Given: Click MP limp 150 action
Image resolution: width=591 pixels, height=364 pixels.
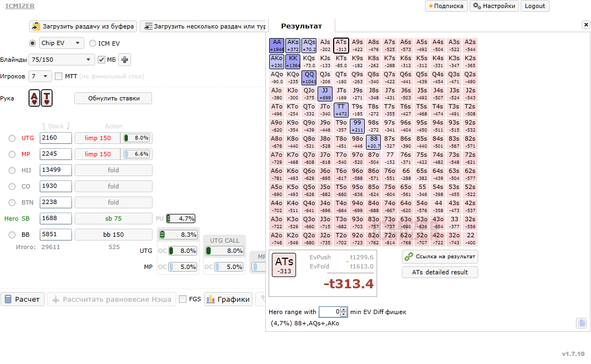Looking at the screenshot, I should [98, 154].
